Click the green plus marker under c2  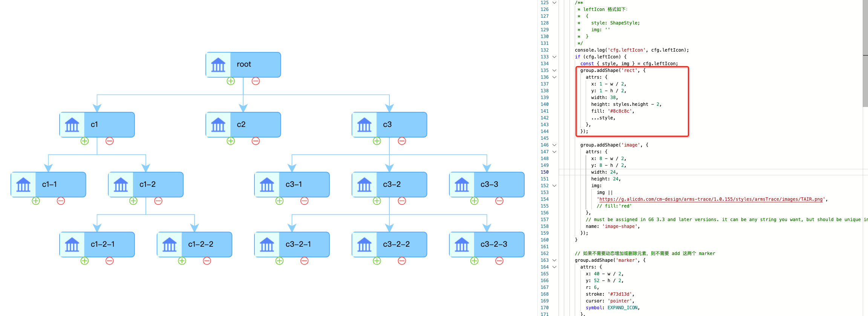pos(231,141)
